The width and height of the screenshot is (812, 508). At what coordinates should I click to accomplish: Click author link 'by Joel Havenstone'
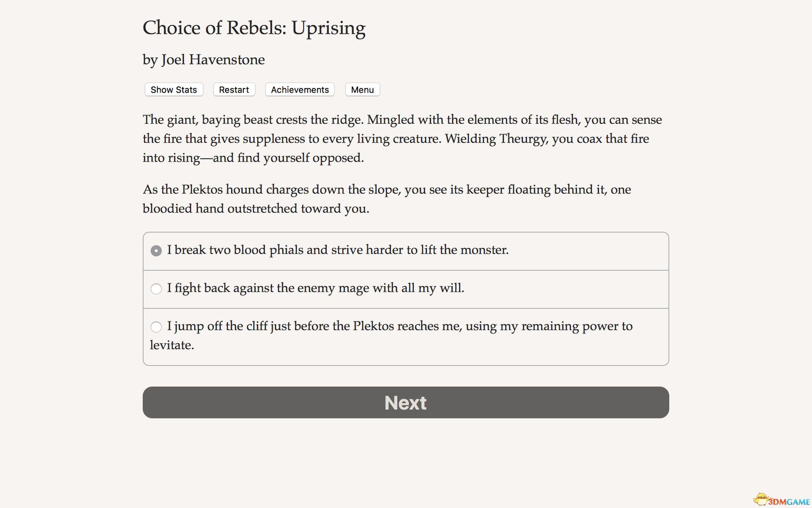pos(203,60)
